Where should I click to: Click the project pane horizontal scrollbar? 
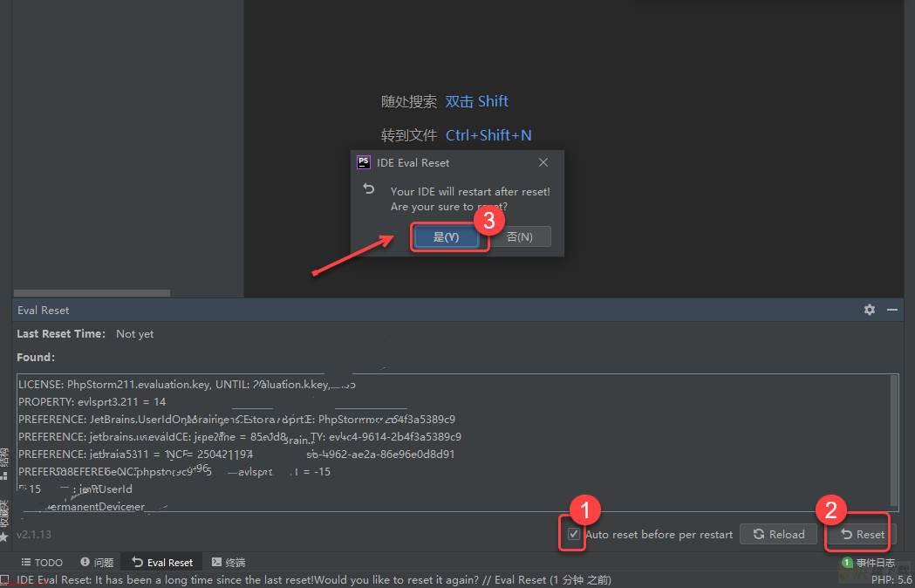[x=92, y=293]
